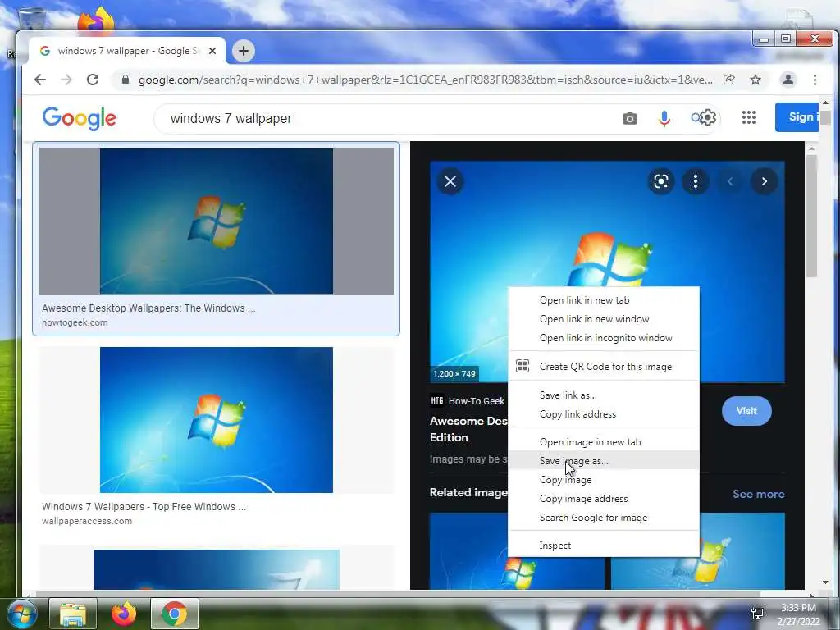Search by image using the camera icon
The height and width of the screenshot is (630, 840).
click(630, 118)
